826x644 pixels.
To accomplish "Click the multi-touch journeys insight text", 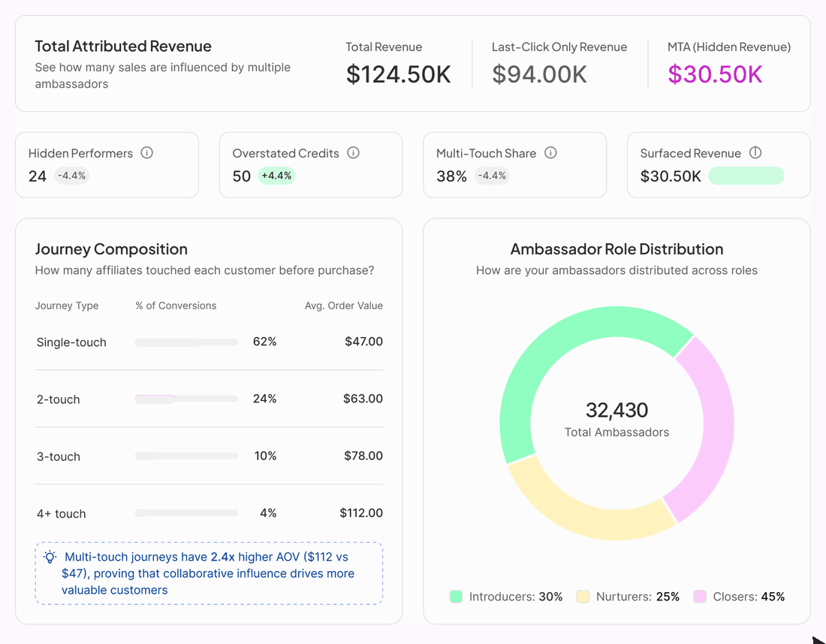I will pos(208,573).
